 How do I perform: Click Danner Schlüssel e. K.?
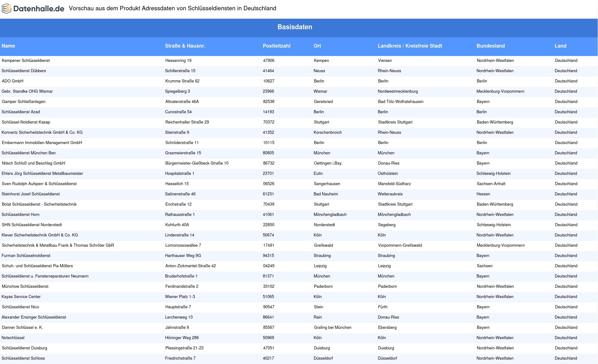(x=22, y=328)
